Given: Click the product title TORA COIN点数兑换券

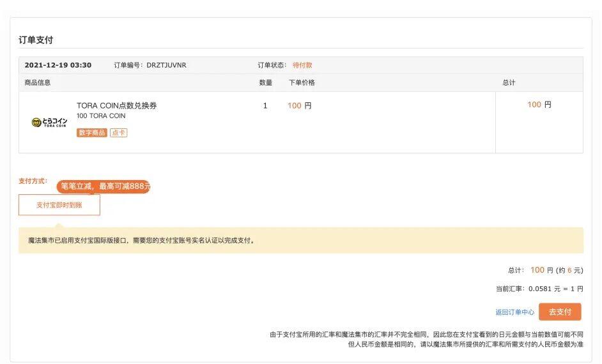Looking at the screenshot, I should coord(117,105).
